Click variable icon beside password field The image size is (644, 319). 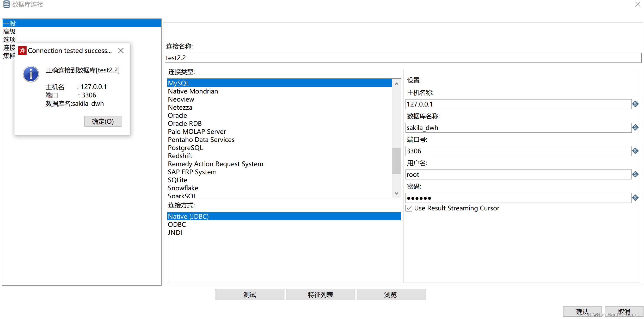(635, 198)
